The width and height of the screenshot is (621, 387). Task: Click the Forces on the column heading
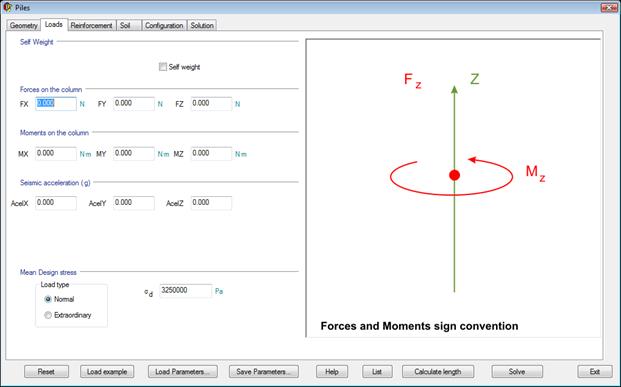tap(51, 90)
